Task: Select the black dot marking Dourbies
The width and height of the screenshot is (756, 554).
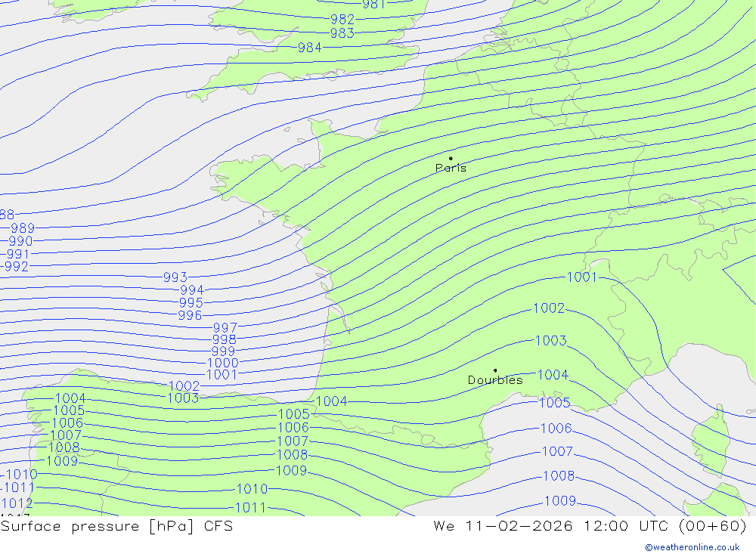Action: click(x=495, y=370)
